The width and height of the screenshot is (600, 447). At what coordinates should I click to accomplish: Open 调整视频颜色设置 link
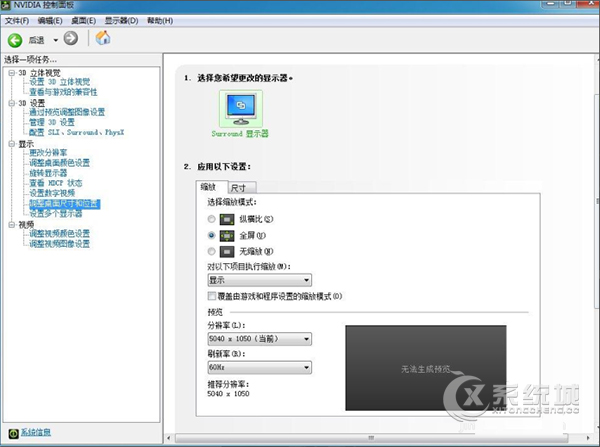coord(60,233)
